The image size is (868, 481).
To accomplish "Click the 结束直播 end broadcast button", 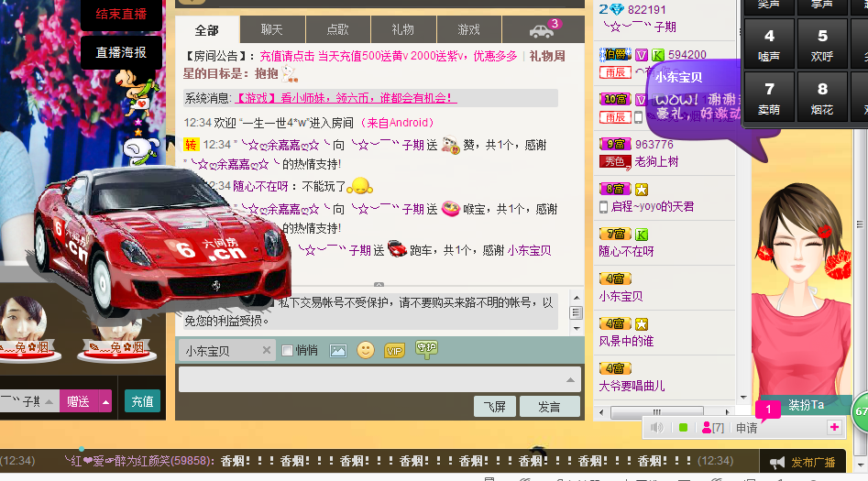I will [121, 15].
